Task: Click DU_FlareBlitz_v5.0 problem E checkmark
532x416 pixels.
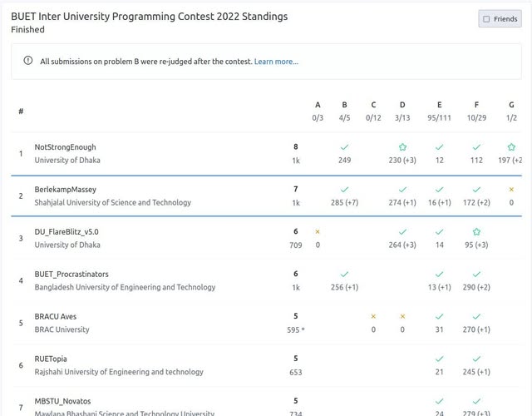Action: pos(440,231)
